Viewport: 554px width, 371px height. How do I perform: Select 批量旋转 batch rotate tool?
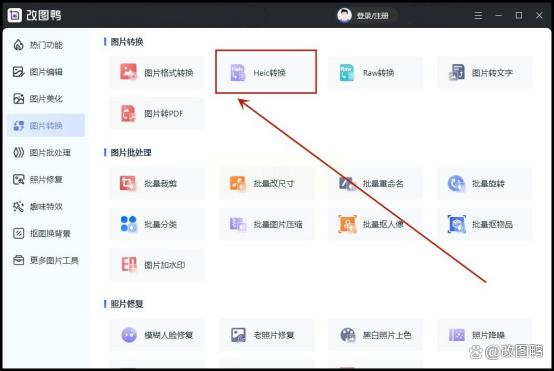(484, 183)
